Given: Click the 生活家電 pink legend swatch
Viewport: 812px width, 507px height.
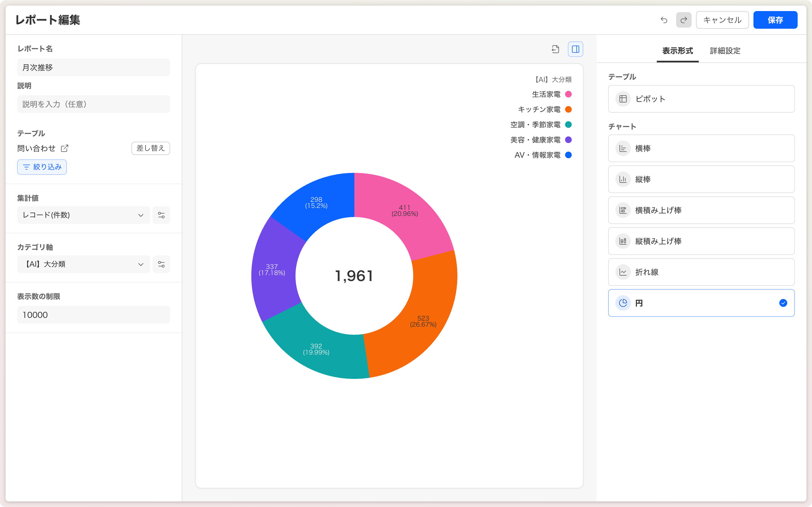Looking at the screenshot, I should 568,94.
